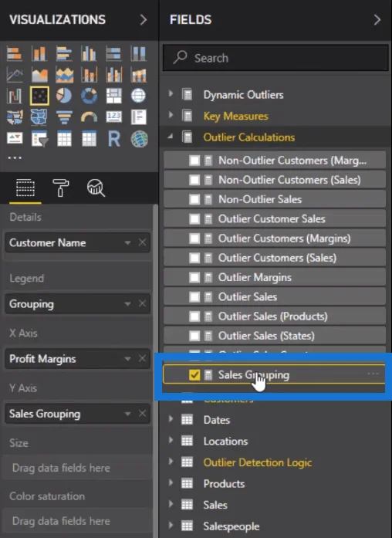Open the Analytics magnifier tab
The width and height of the screenshot is (392, 538).
tap(96, 188)
